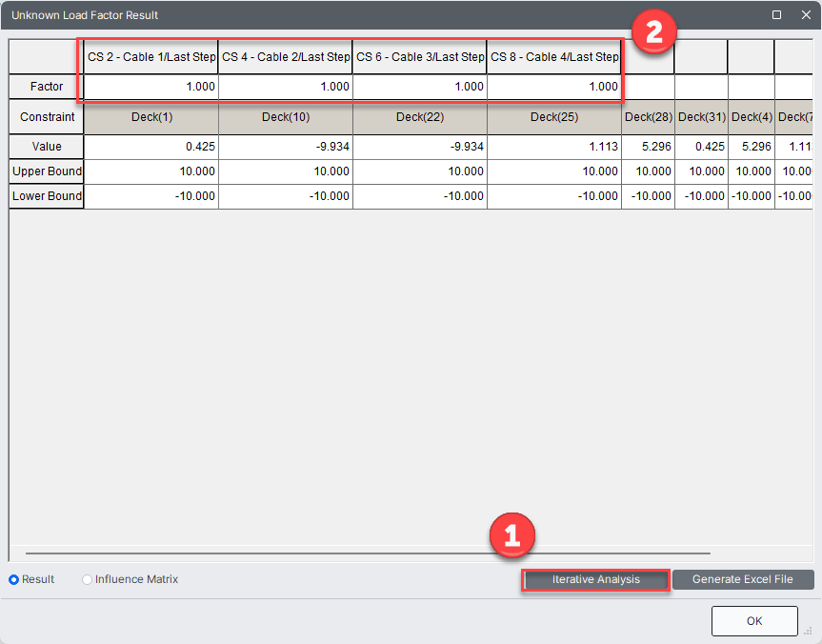Click the Factor row header

[x=46, y=87]
